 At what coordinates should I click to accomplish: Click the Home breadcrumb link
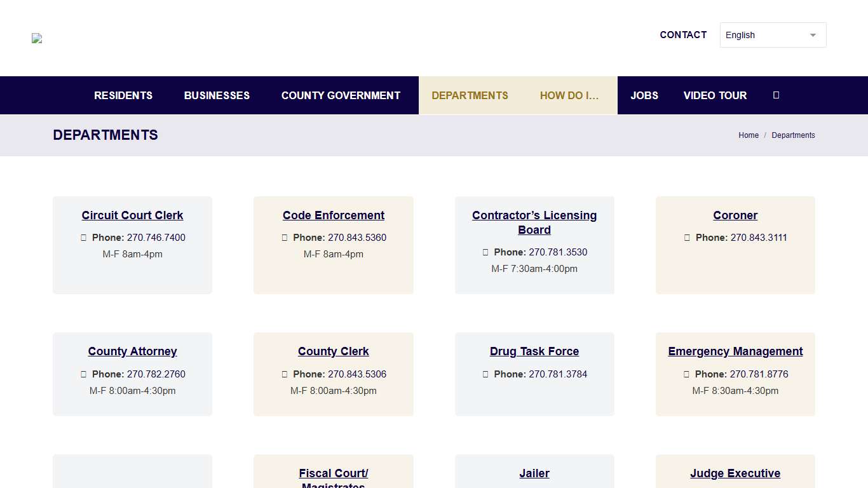pos(749,135)
